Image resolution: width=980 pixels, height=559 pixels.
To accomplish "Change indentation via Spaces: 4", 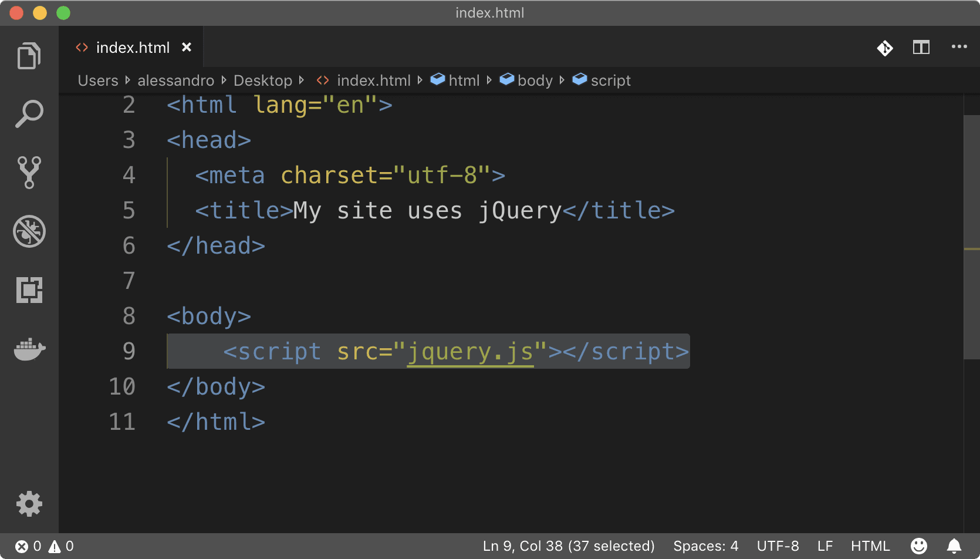I will (706, 546).
